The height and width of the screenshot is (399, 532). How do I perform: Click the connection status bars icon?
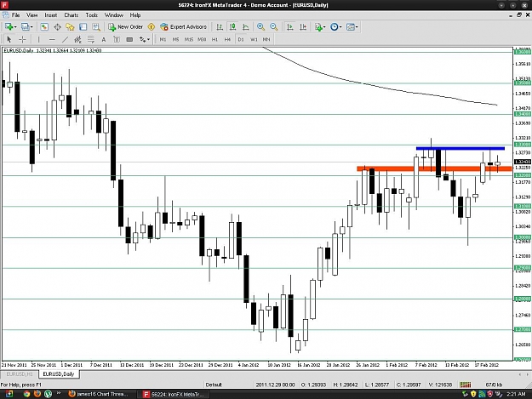(x=465, y=385)
